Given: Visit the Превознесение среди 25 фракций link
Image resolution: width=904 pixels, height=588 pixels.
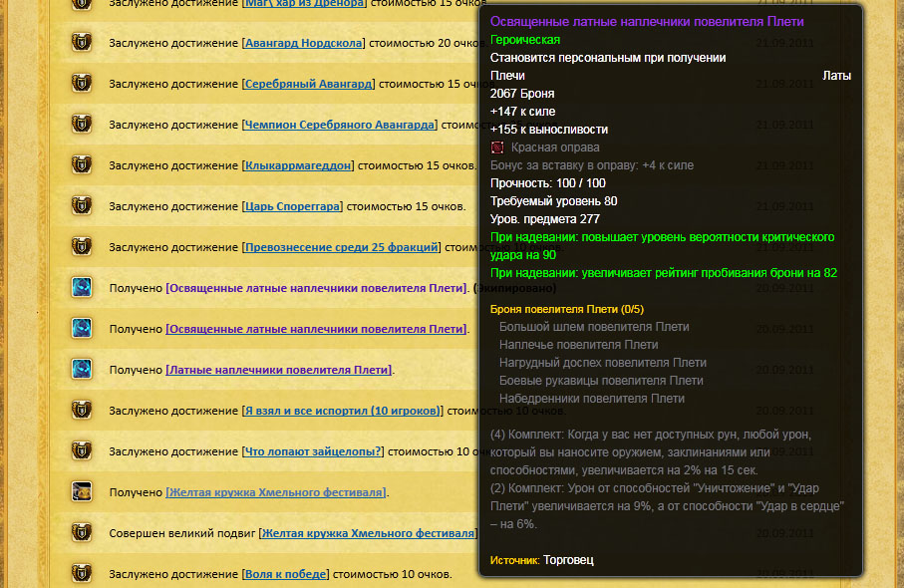Looking at the screenshot, I should 341,247.
